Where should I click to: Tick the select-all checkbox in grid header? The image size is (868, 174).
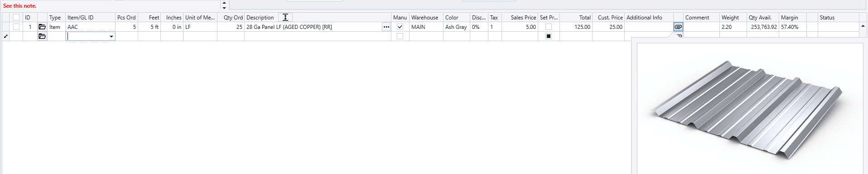(x=16, y=17)
